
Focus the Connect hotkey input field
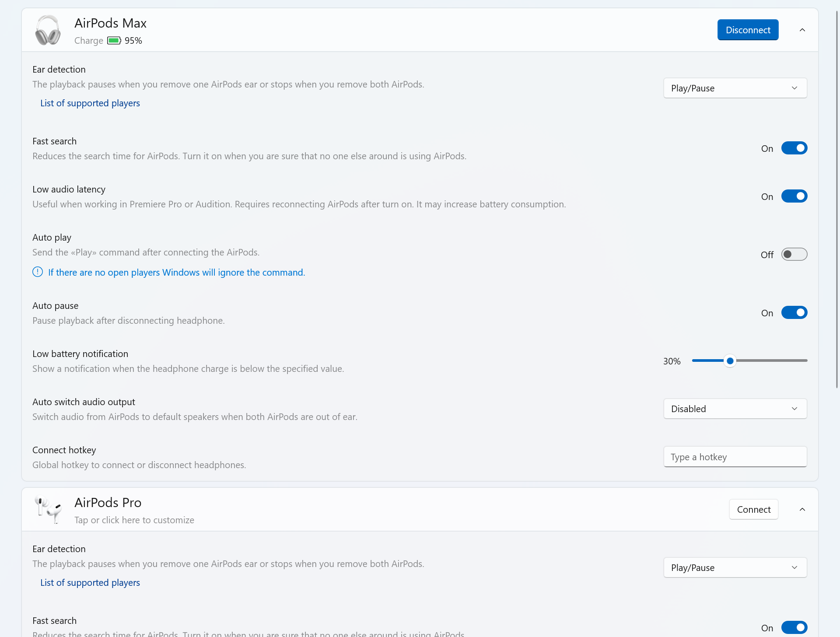pos(735,457)
